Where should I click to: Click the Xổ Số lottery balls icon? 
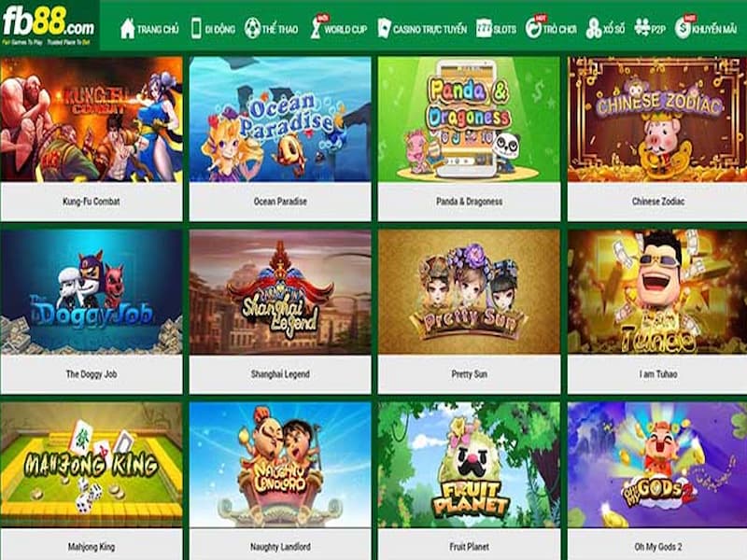click(594, 29)
